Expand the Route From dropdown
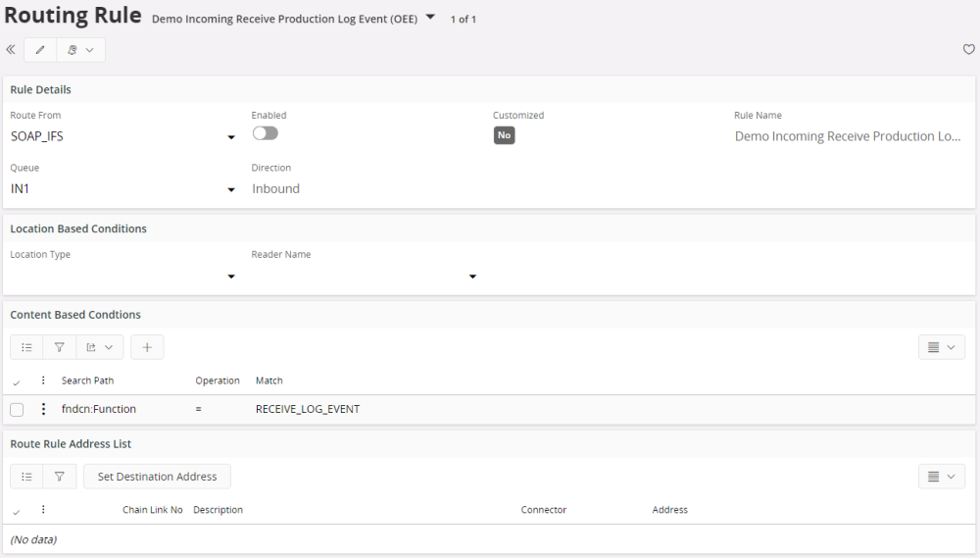 [x=231, y=137]
